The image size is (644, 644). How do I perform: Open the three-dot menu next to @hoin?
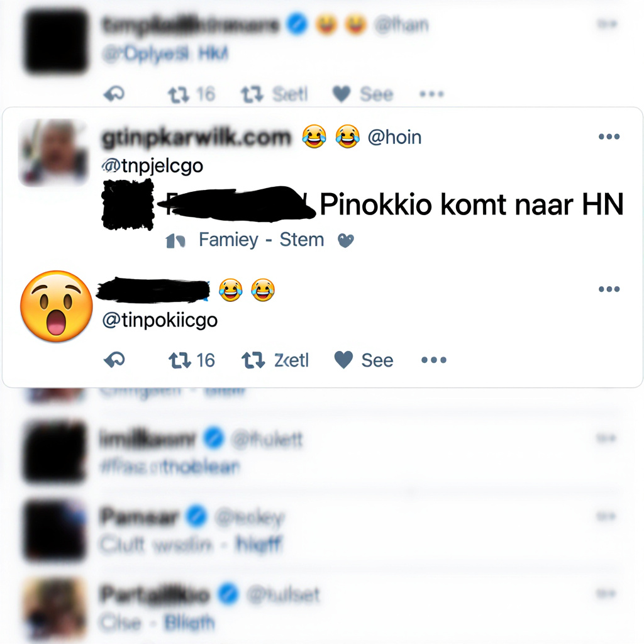[x=609, y=136]
